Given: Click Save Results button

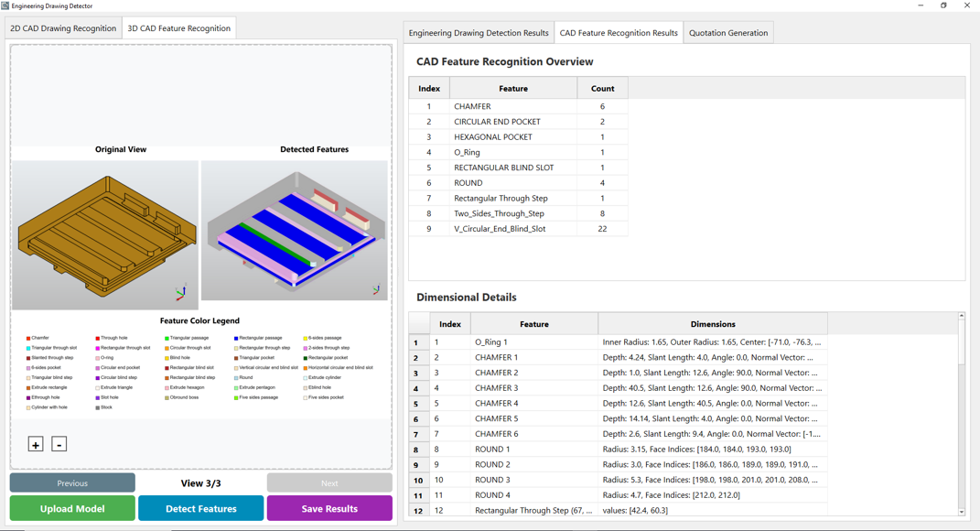Looking at the screenshot, I should (x=329, y=508).
